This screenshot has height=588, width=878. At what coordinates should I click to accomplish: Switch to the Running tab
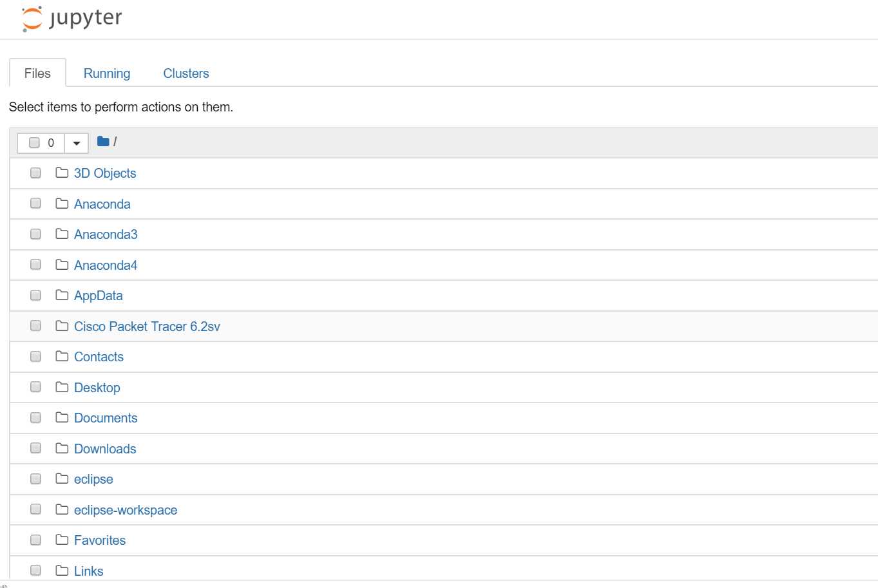point(107,73)
